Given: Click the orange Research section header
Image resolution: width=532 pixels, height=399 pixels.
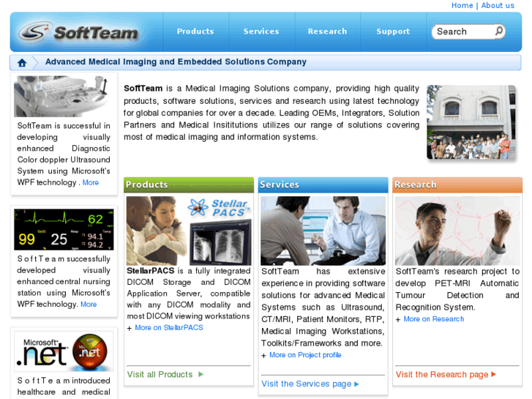Looking at the screenshot, I should 457,184.
